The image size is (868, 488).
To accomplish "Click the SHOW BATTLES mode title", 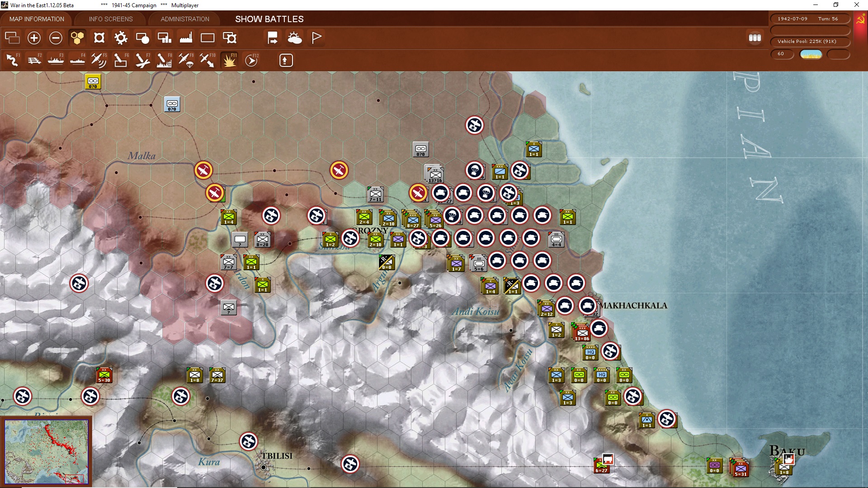I will (x=269, y=19).
